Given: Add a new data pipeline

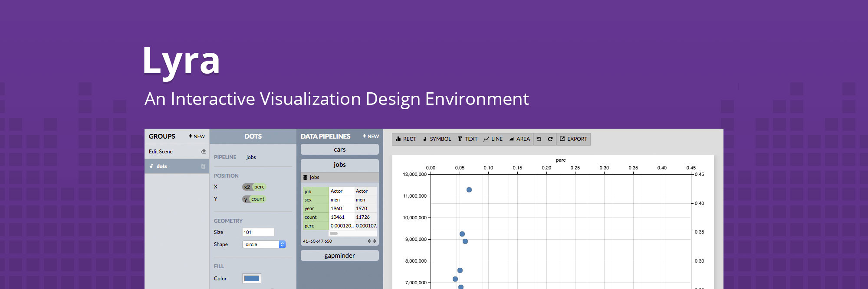Looking at the screenshot, I should (x=371, y=136).
